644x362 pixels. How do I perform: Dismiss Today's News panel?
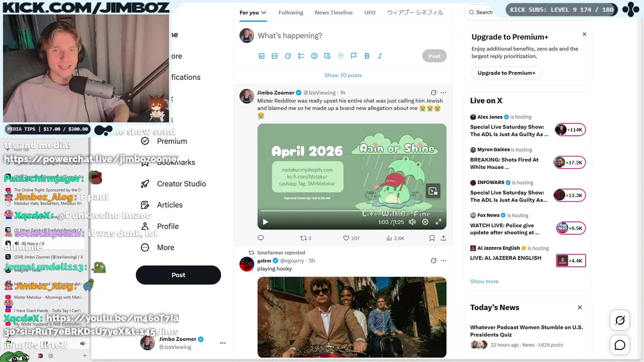580,307
